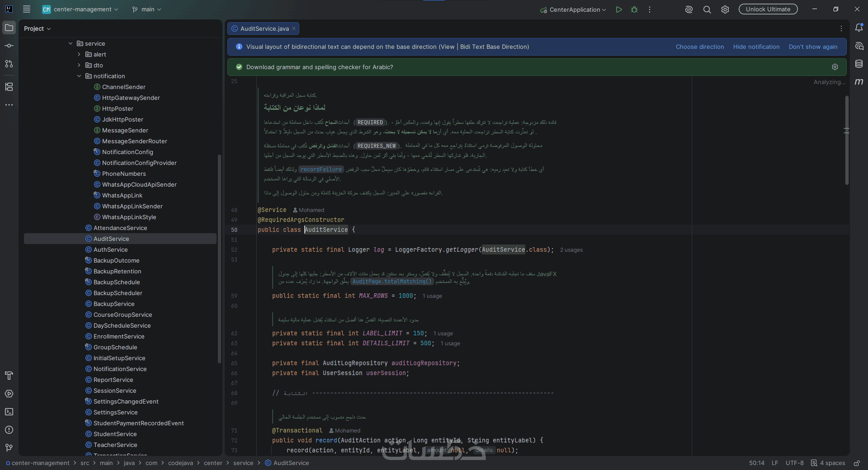Click '1 usage' hint next to MAX_ROWS
The image size is (868, 470).
tap(432, 296)
